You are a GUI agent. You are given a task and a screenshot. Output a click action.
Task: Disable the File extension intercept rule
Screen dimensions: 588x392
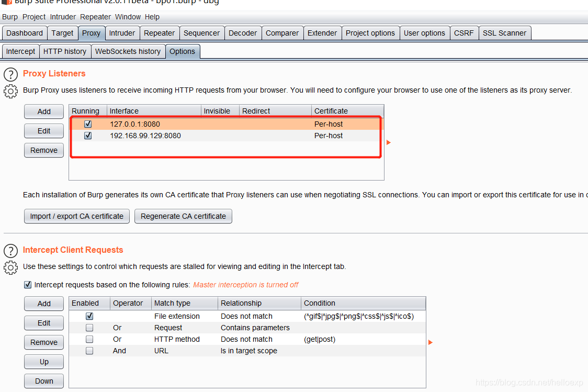89,316
